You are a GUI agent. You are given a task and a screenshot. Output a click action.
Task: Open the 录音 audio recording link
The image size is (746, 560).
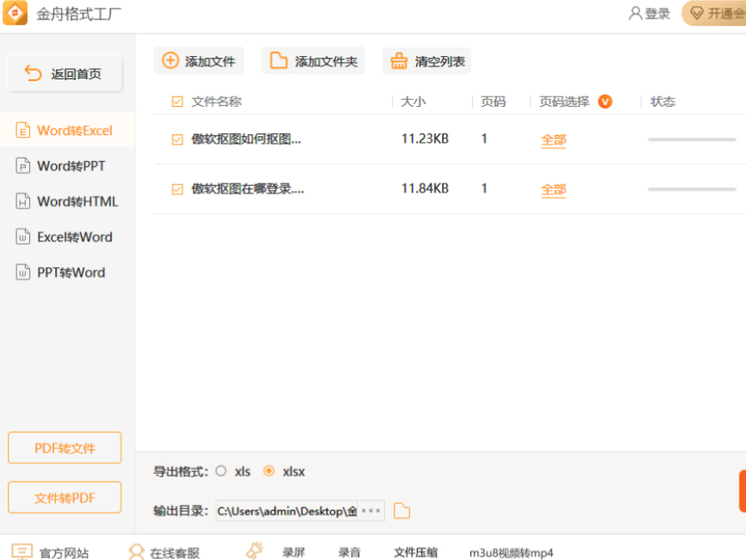pos(350,552)
